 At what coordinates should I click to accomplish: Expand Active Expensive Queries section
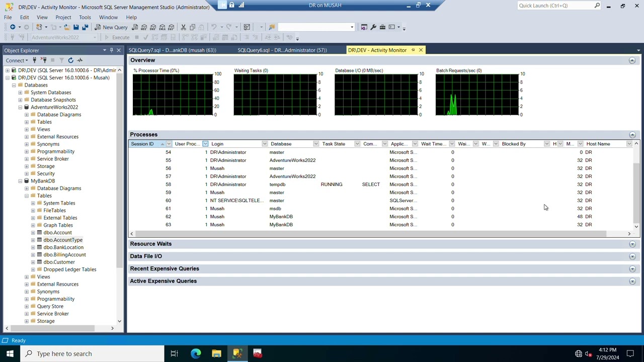(x=632, y=282)
